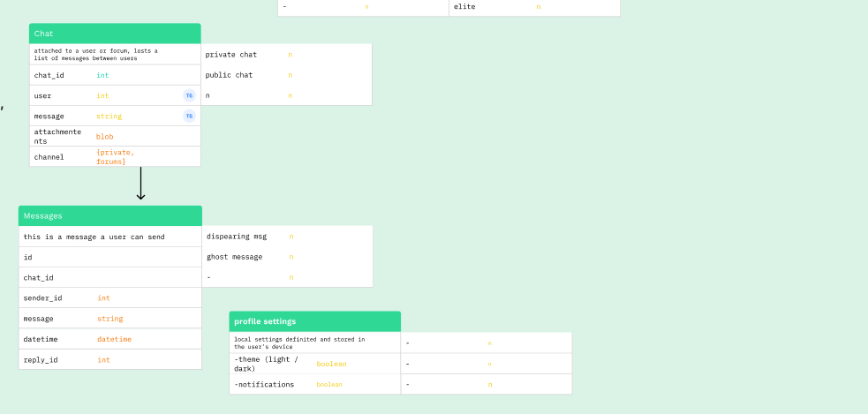Click the n value beside 'dispearing msg'
This screenshot has height=414, width=868.
(x=291, y=237)
